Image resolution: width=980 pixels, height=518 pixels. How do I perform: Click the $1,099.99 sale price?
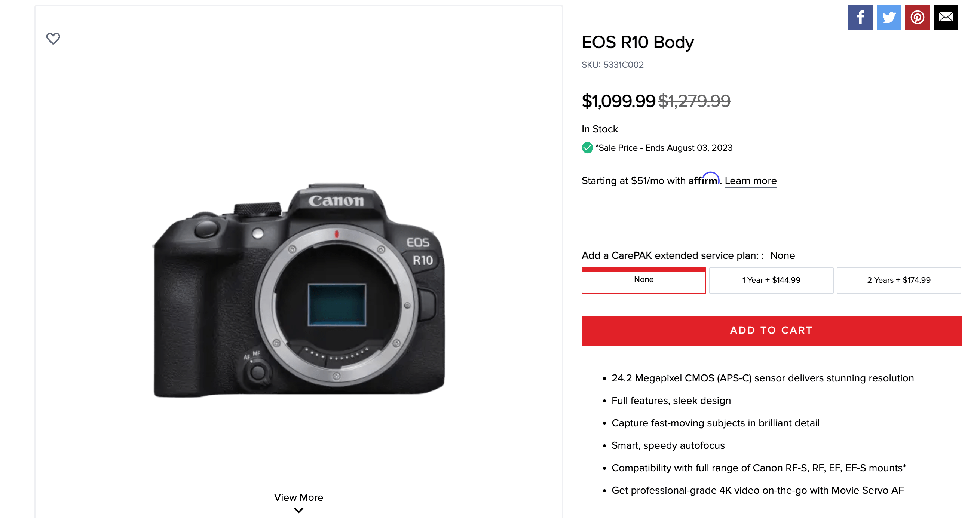tap(618, 101)
